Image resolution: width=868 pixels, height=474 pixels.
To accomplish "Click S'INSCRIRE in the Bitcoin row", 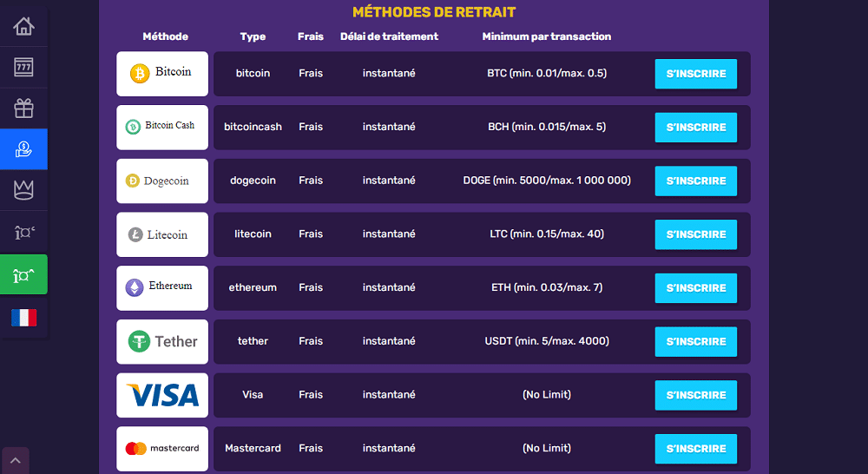I will [x=696, y=74].
